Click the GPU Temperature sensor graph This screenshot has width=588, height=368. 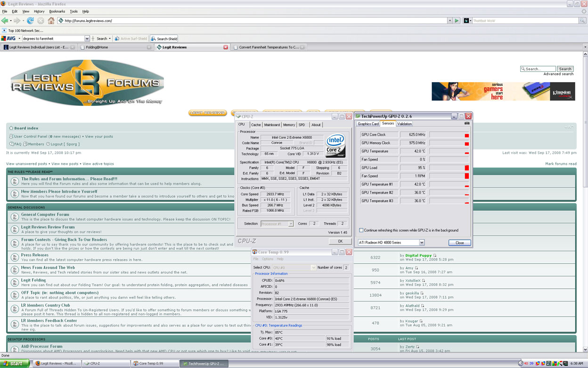tap(449, 151)
